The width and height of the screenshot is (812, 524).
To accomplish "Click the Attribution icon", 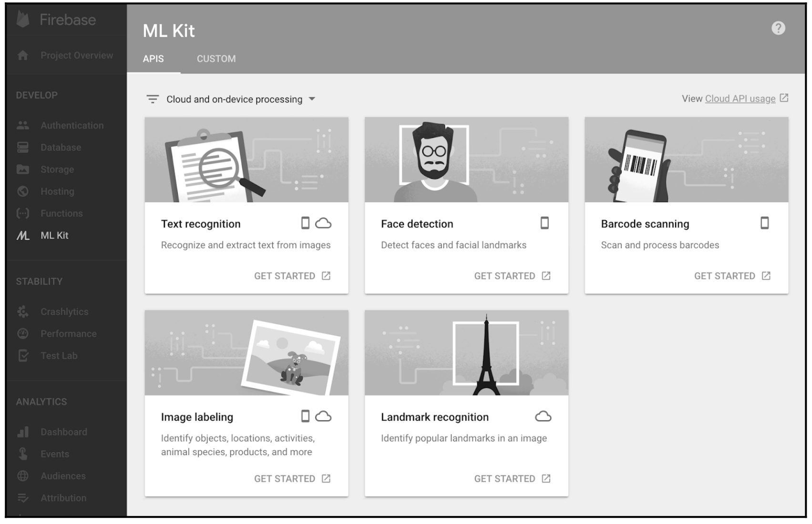I will click(x=23, y=498).
